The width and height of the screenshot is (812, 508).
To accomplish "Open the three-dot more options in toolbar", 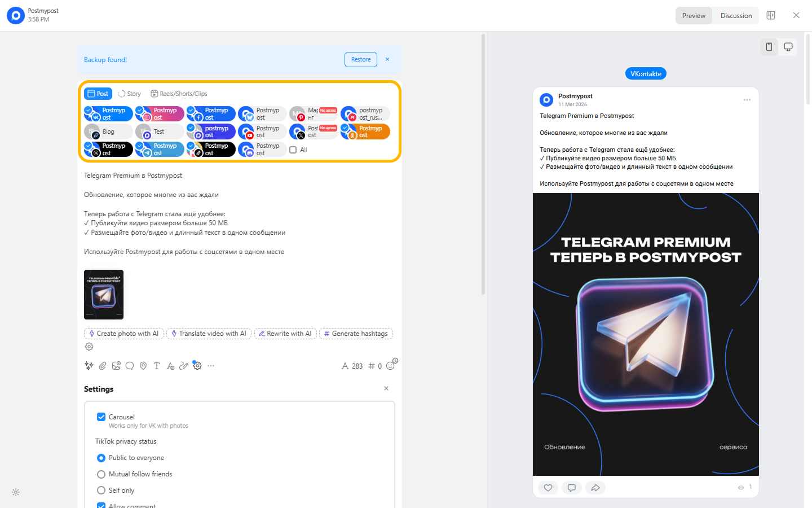I will pyautogui.click(x=211, y=366).
